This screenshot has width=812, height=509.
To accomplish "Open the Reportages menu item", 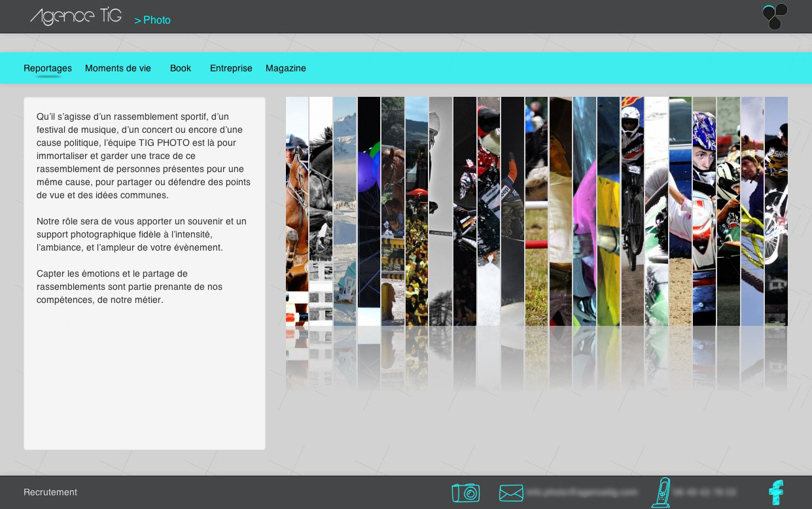I will (48, 68).
